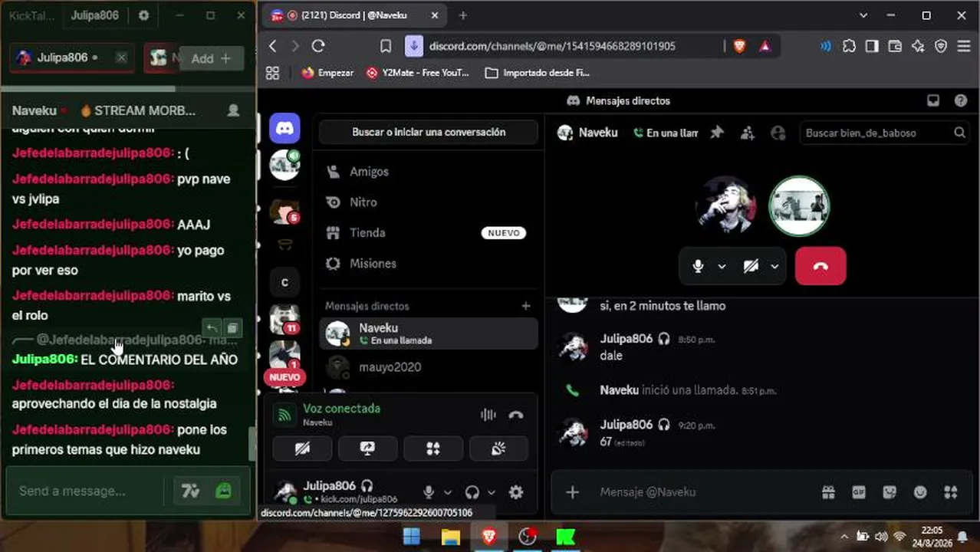The height and width of the screenshot is (552, 980).
Task: Add friends to the DM
Action: pyautogui.click(x=748, y=133)
